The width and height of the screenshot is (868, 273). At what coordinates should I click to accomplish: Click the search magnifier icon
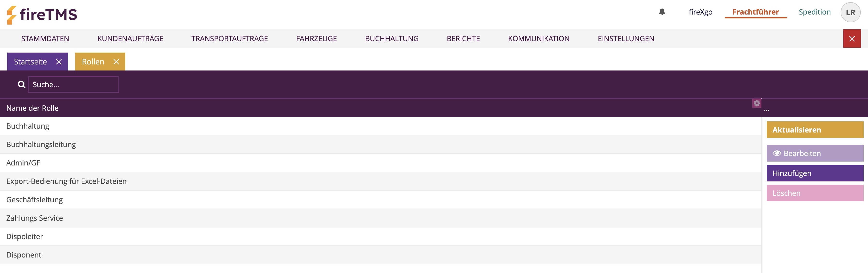(22, 85)
